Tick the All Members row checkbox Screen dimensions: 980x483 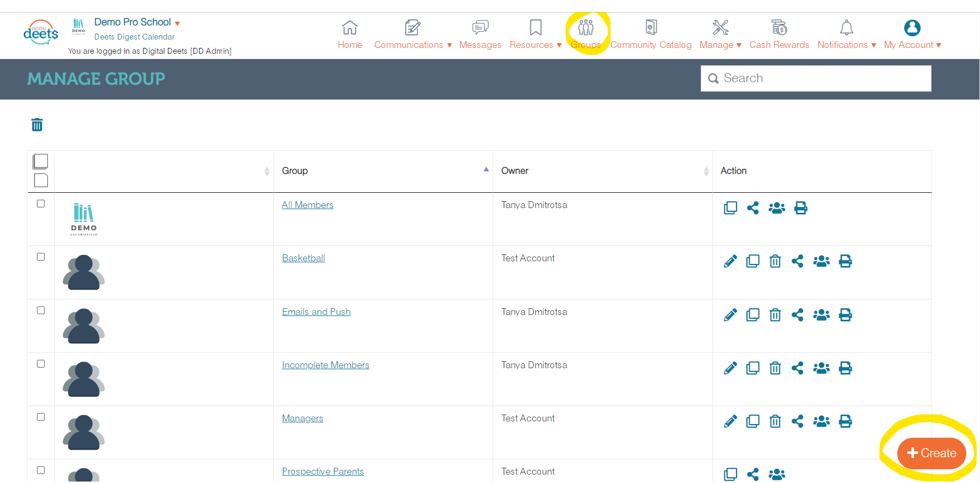(41, 204)
